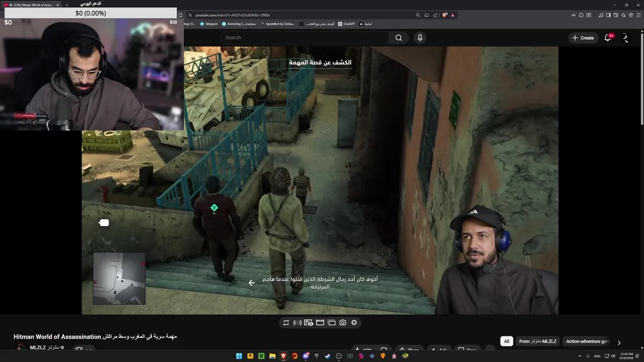
Task: Open OBS Studio from the taskbar
Action: (339, 356)
